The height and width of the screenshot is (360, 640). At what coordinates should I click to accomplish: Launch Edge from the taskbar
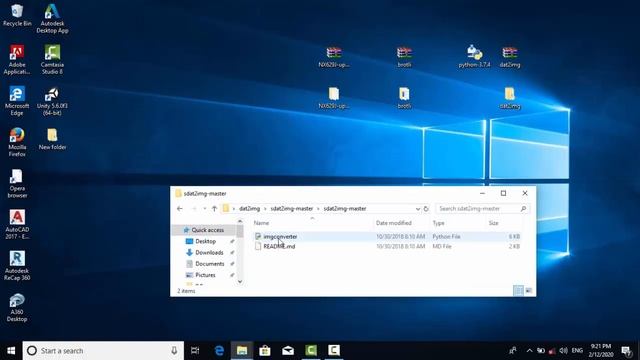coord(219,351)
